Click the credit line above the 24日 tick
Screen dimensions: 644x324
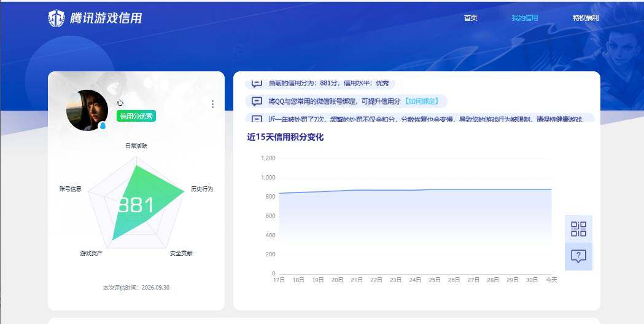pos(415,190)
